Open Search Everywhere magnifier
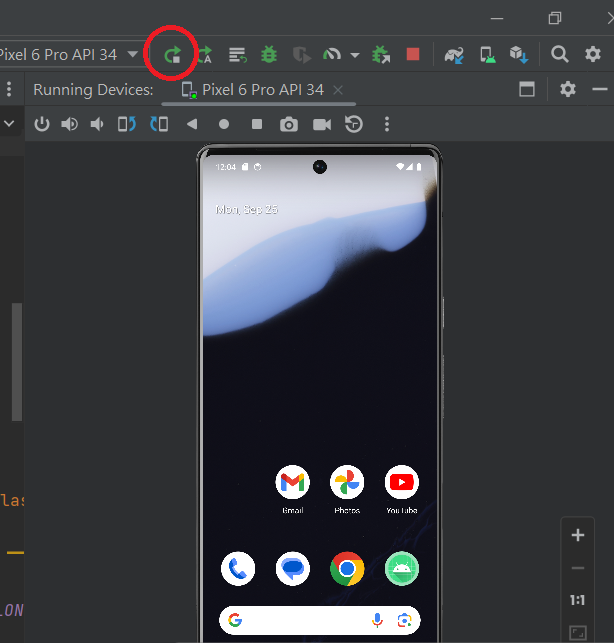 tap(559, 54)
